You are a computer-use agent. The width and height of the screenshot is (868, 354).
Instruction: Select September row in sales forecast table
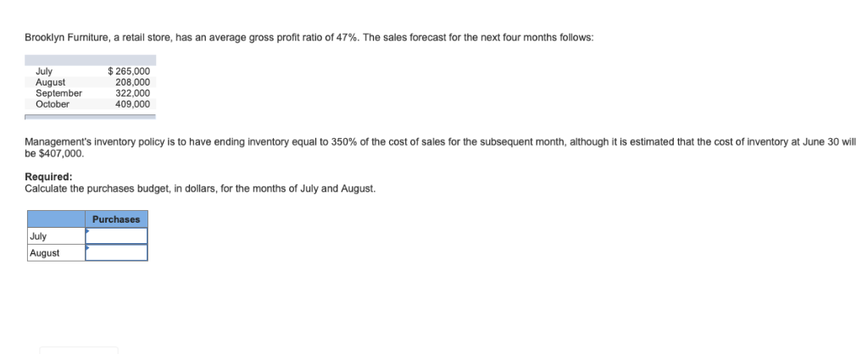coord(90,93)
